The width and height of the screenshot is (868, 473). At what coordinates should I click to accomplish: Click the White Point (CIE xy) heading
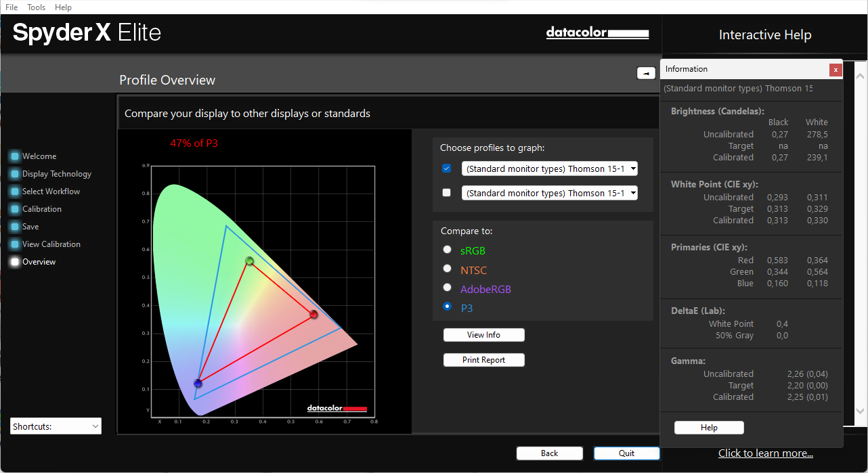(714, 184)
